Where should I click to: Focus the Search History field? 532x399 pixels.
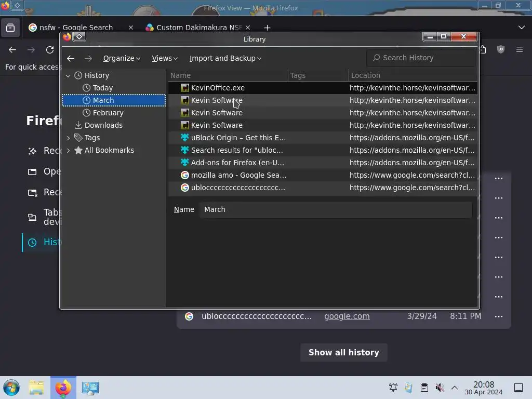pyautogui.click(x=421, y=58)
